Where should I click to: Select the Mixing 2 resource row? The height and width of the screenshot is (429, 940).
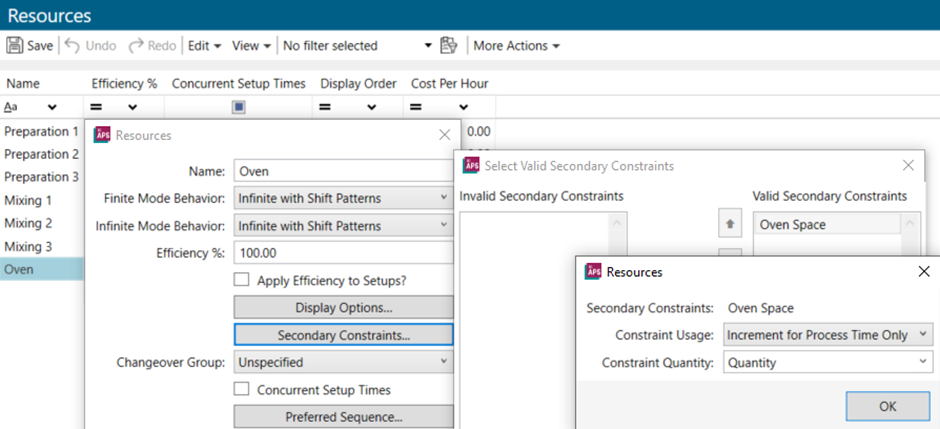tap(28, 223)
